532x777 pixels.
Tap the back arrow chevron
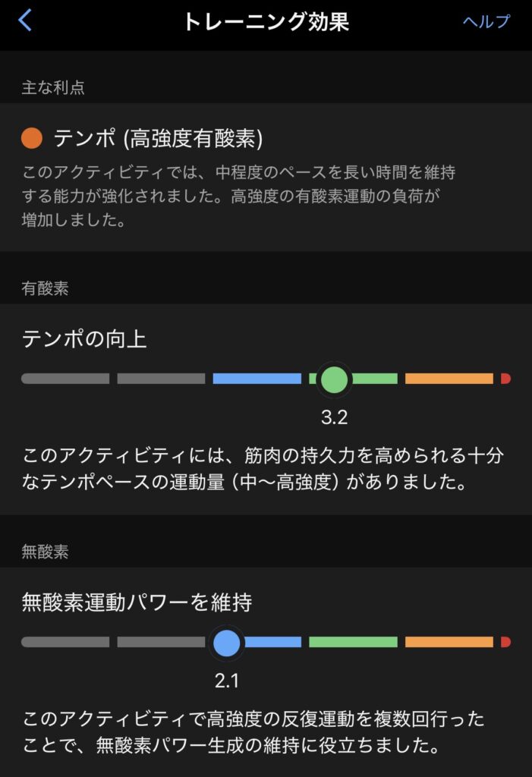[25, 20]
